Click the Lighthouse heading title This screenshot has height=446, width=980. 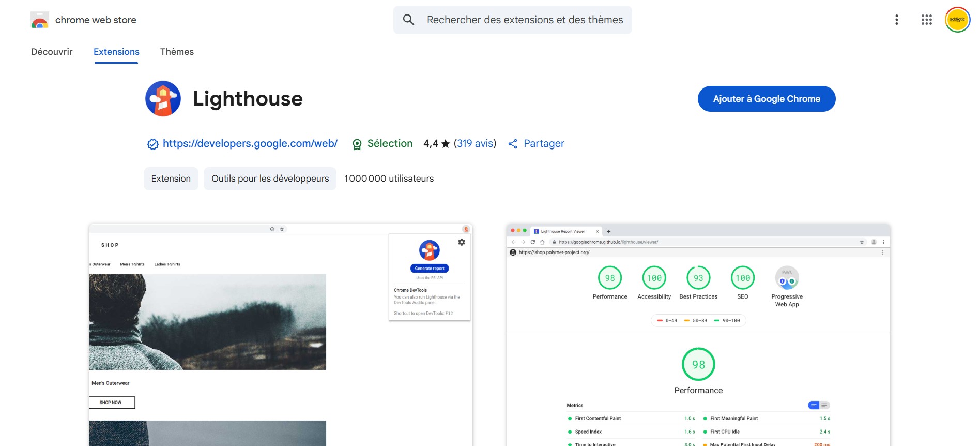point(248,98)
